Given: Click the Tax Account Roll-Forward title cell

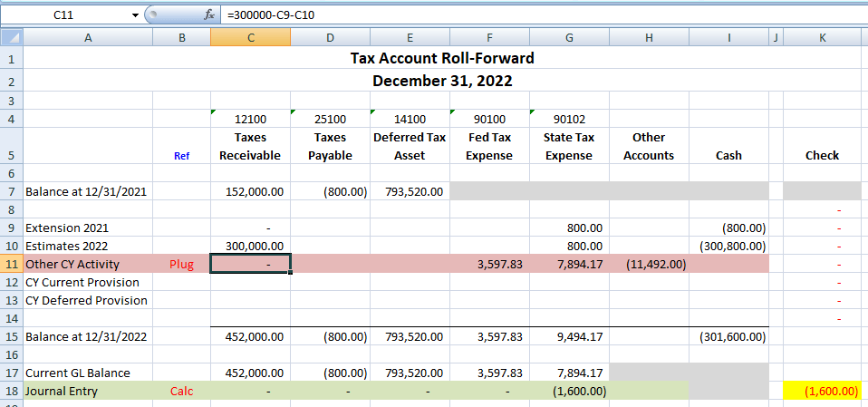Looking at the screenshot, I should tap(442, 58).
